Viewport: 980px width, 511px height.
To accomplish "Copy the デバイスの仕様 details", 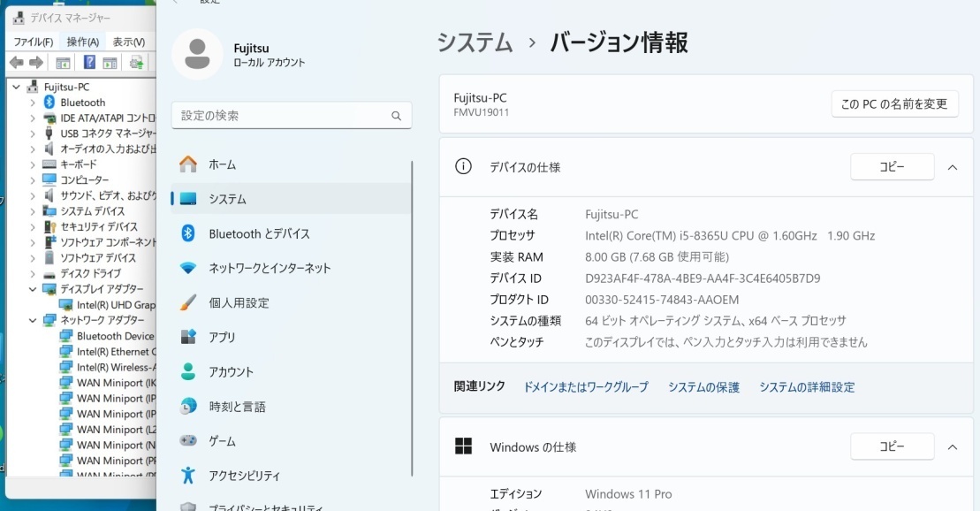I will tap(892, 167).
